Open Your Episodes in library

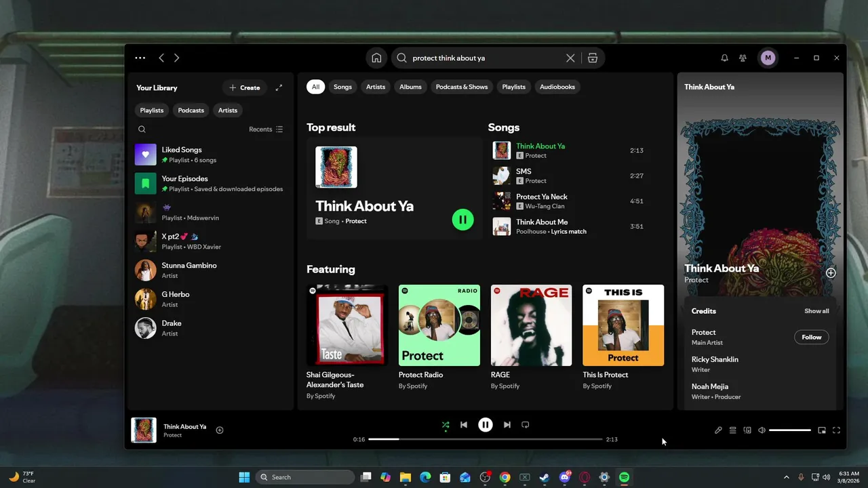210,184
